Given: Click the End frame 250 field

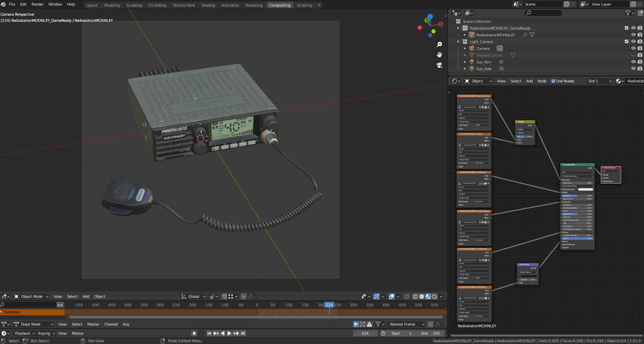Looking at the screenshot, I should [x=430, y=333].
